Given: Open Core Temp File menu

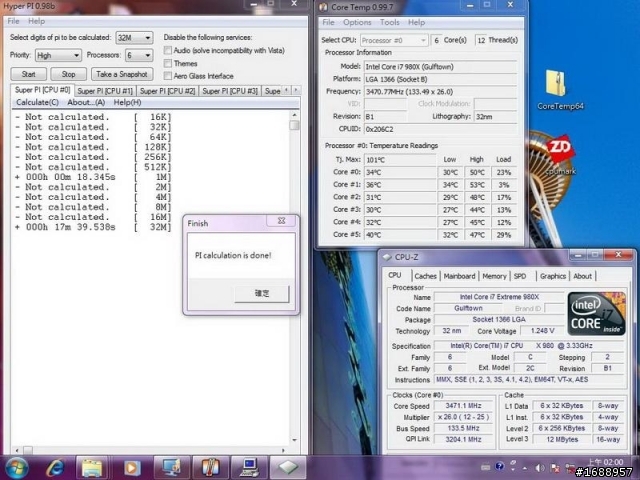Looking at the screenshot, I should (329, 22).
